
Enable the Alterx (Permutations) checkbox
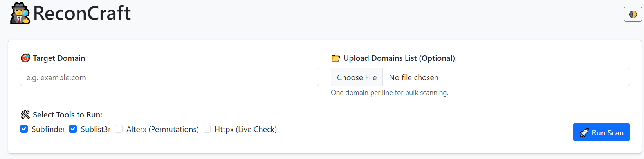pos(119,129)
